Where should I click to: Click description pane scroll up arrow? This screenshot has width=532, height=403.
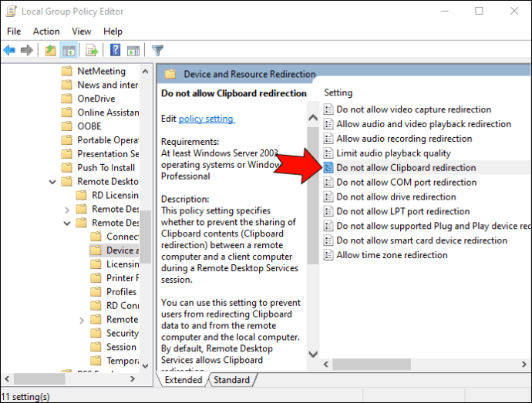pos(313,118)
